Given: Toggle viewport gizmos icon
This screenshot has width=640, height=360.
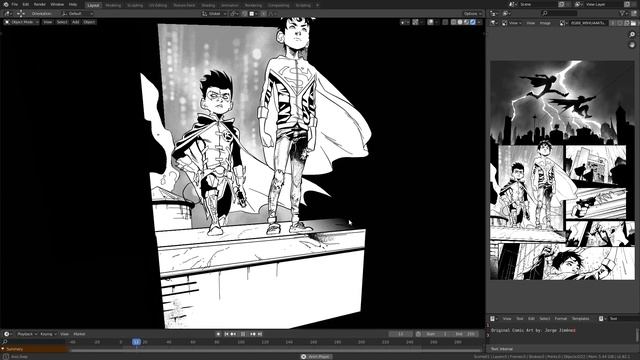Looking at the screenshot, I should coord(415,22).
